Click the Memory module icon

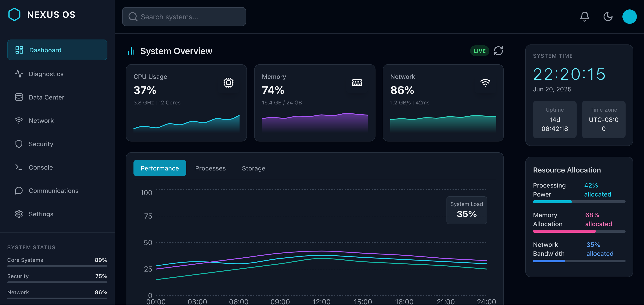tap(357, 83)
